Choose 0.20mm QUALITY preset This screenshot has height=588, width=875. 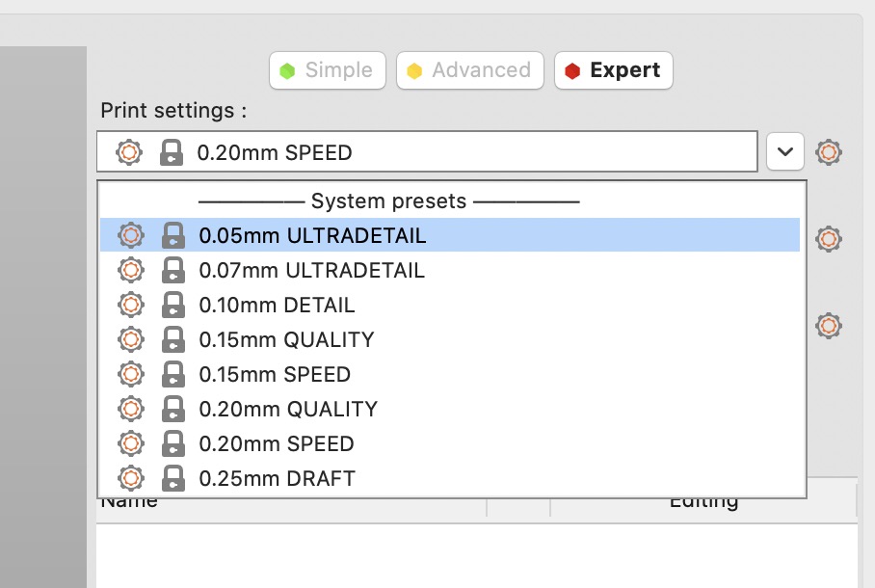point(288,410)
